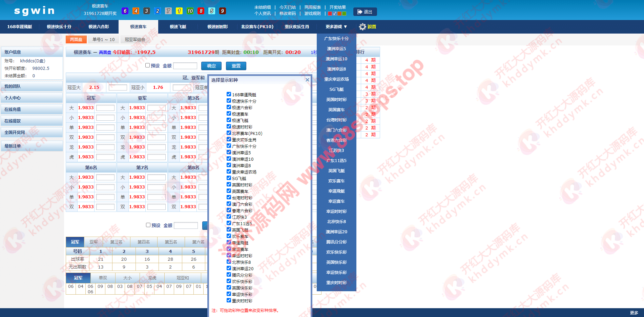Screen dimensions: 644x317
Task: Switch to the 极速飞艇 game tab
Action: click(178, 27)
